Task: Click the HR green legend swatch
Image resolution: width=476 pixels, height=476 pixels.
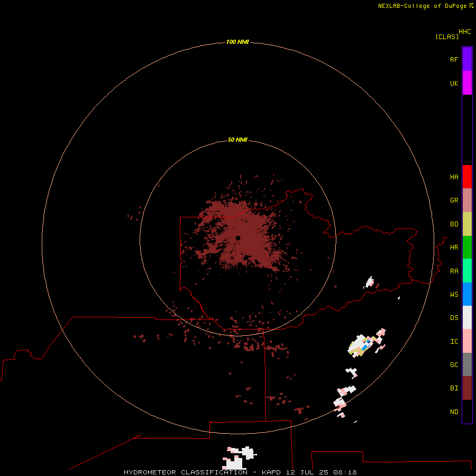Action: [467, 248]
